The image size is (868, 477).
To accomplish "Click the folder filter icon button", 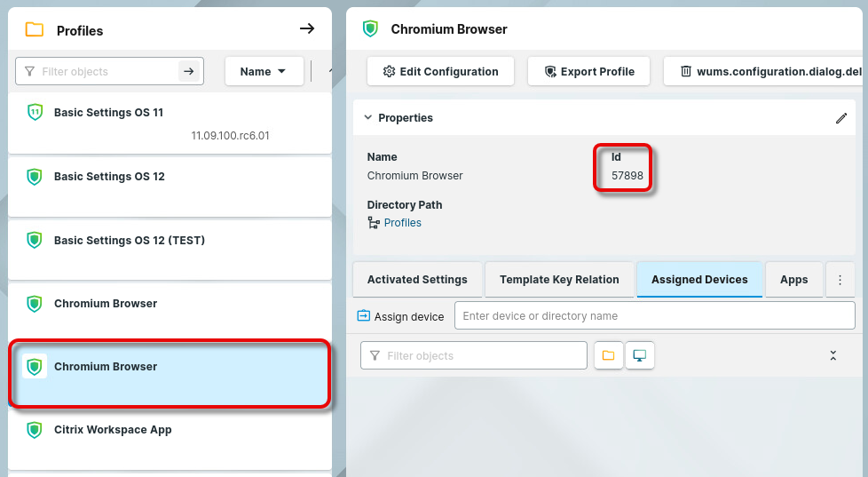I will [608, 355].
